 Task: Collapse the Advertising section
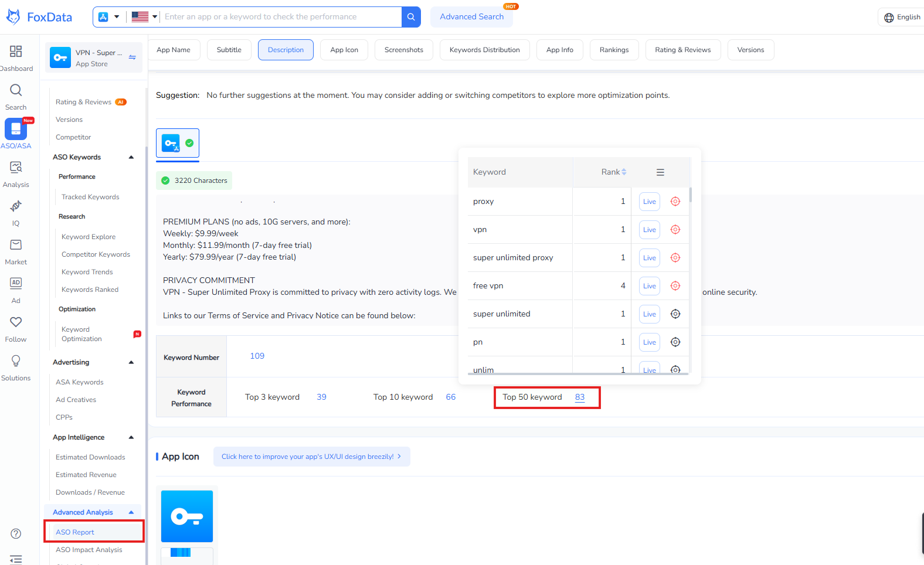click(x=131, y=362)
